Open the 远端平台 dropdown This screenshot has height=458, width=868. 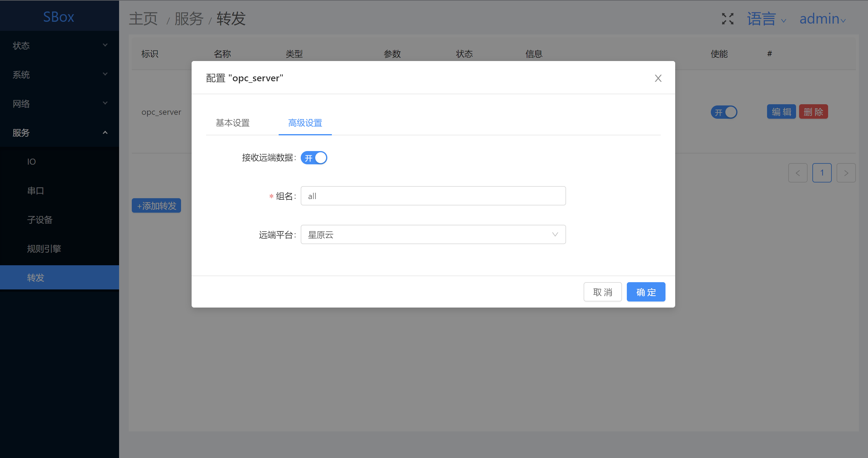(433, 234)
